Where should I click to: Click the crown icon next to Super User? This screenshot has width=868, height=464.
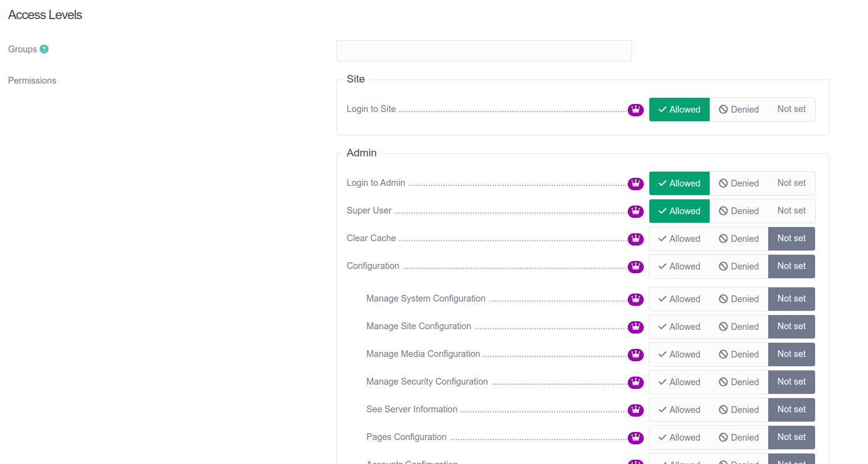click(x=635, y=211)
